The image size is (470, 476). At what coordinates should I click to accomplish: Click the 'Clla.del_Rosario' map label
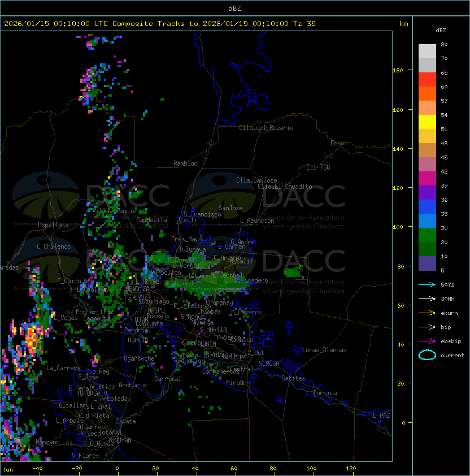click(x=266, y=128)
